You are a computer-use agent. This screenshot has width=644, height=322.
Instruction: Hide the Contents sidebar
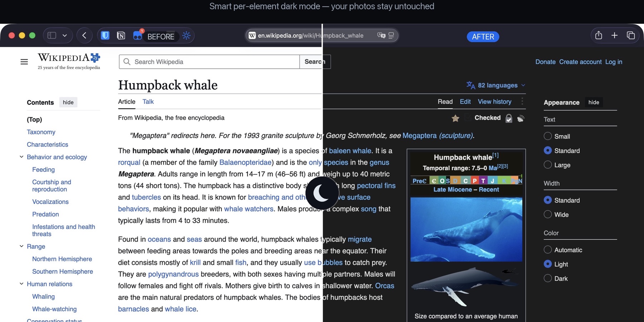[68, 102]
